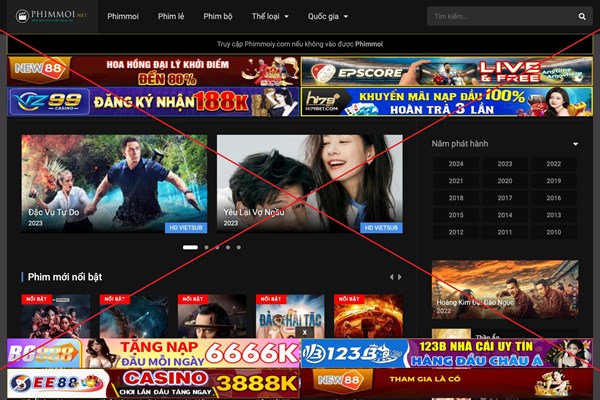Select year 2022 filter
The height and width of the screenshot is (400, 600).
click(554, 164)
